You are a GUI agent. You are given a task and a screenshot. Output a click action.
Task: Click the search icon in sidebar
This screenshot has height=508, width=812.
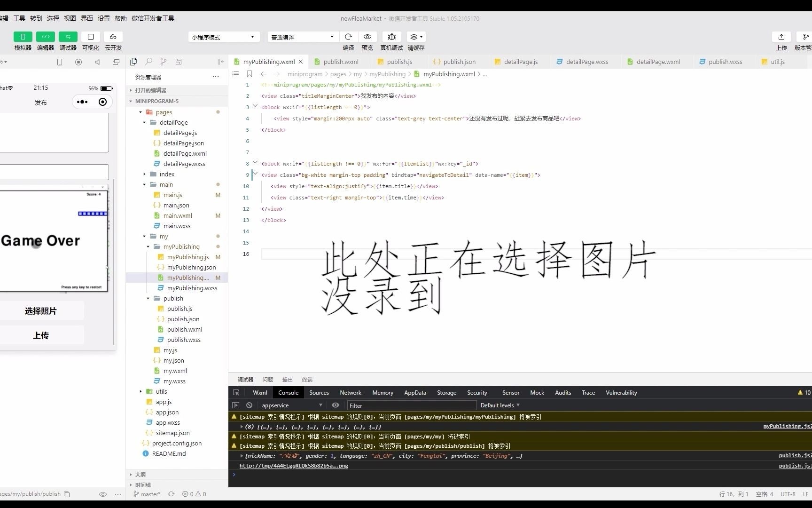[x=148, y=62]
